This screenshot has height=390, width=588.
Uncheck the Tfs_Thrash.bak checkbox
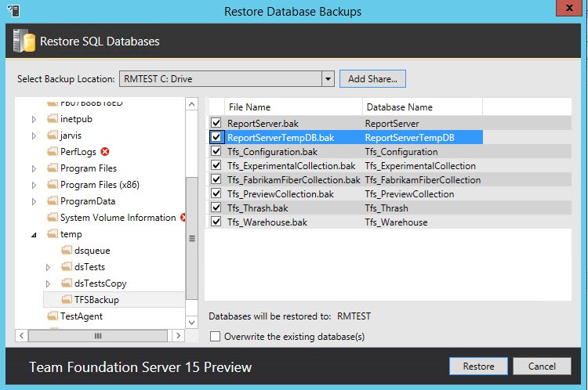tap(216, 208)
